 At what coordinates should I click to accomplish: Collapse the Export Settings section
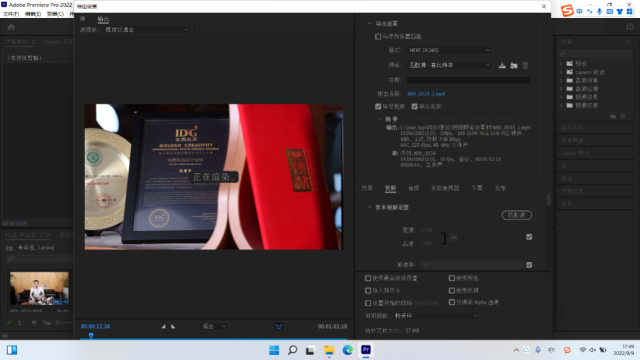(x=369, y=24)
